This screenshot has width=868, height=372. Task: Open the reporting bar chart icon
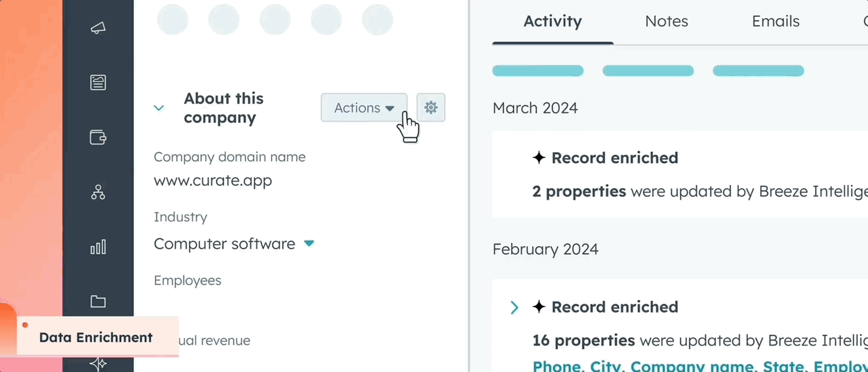point(98,247)
